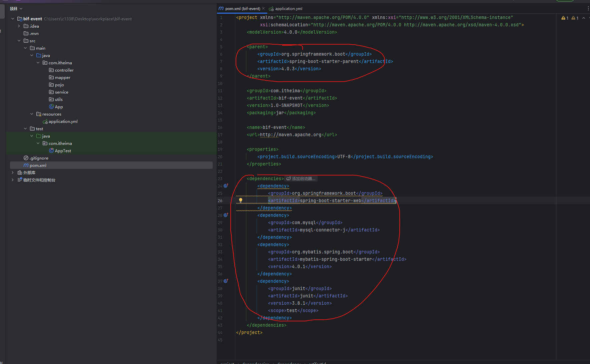Click the .mvn folder icon
Viewport: 590px width, 364px height.
26,34
